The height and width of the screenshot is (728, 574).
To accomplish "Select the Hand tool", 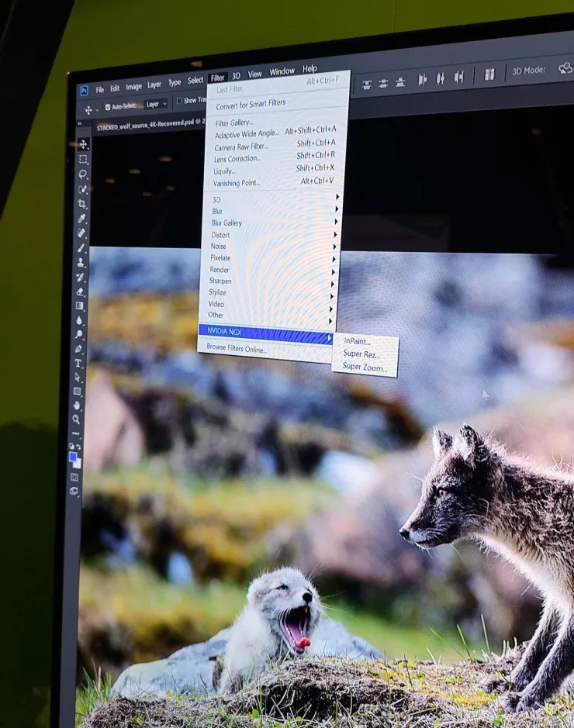I will coord(77,405).
